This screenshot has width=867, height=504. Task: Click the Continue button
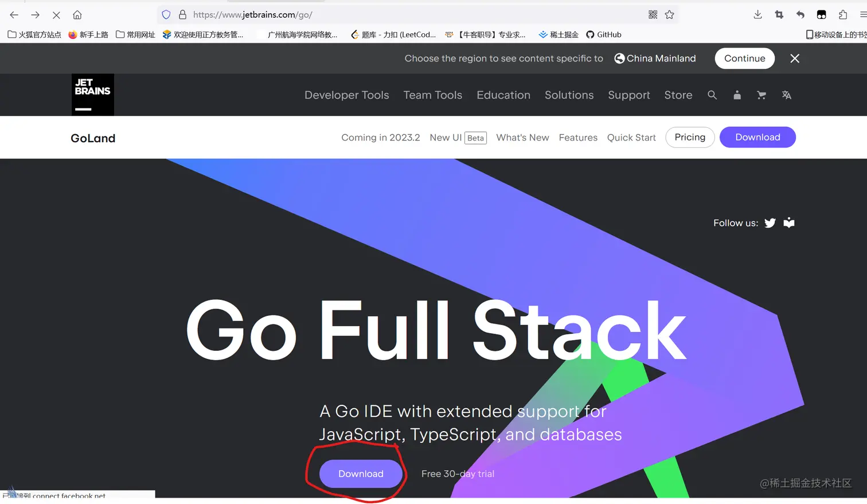pos(744,58)
